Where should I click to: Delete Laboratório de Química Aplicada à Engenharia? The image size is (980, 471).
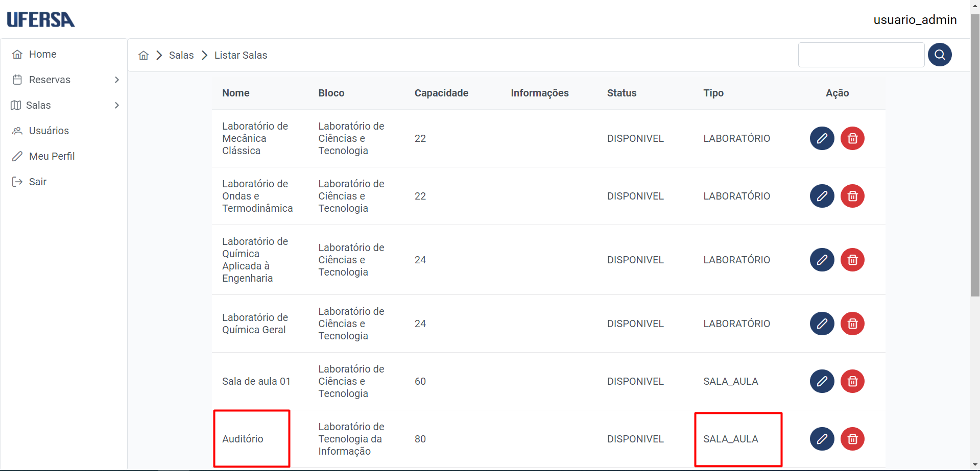852,260
